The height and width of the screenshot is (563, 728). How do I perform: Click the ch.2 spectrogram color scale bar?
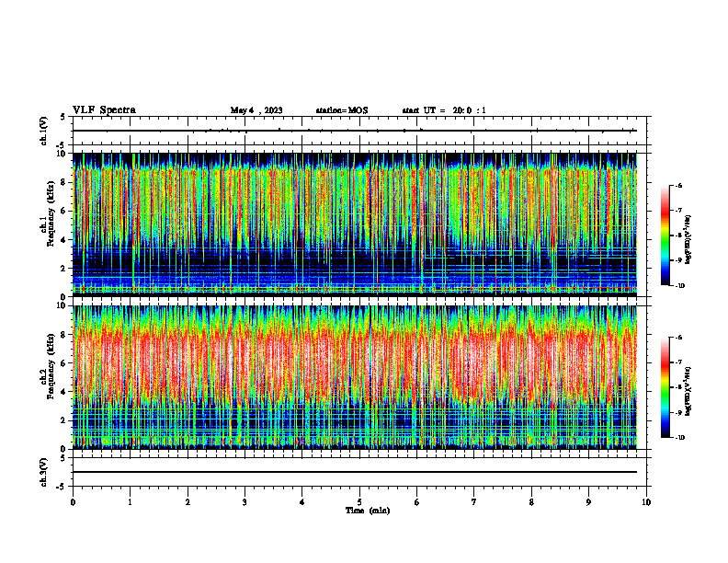point(665,387)
